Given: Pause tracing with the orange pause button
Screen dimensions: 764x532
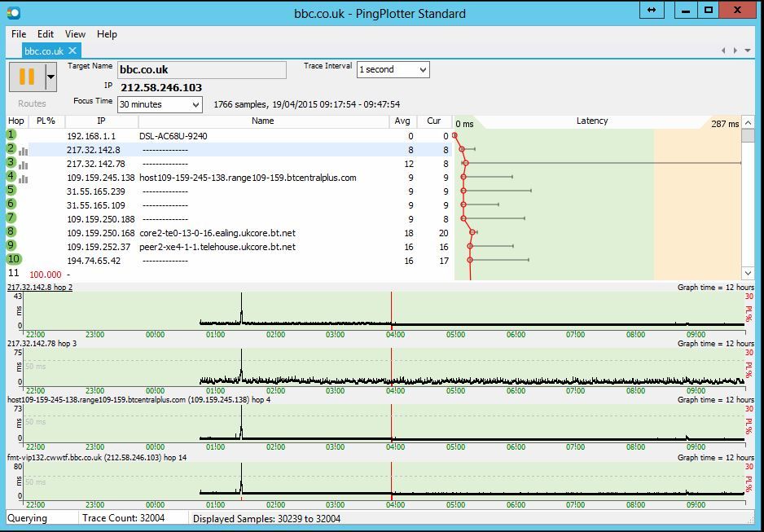Looking at the screenshot, I should point(27,77).
